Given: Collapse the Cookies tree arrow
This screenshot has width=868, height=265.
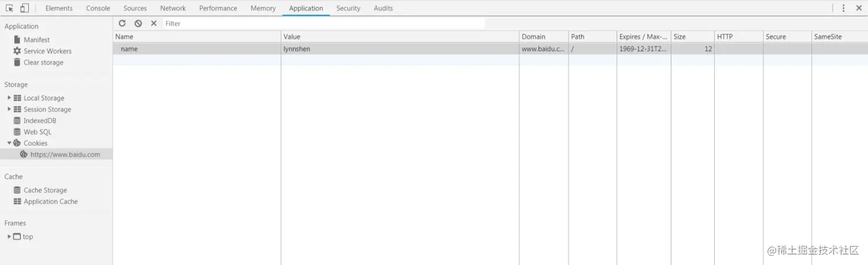Looking at the screenshot, I should pos(9,143).
